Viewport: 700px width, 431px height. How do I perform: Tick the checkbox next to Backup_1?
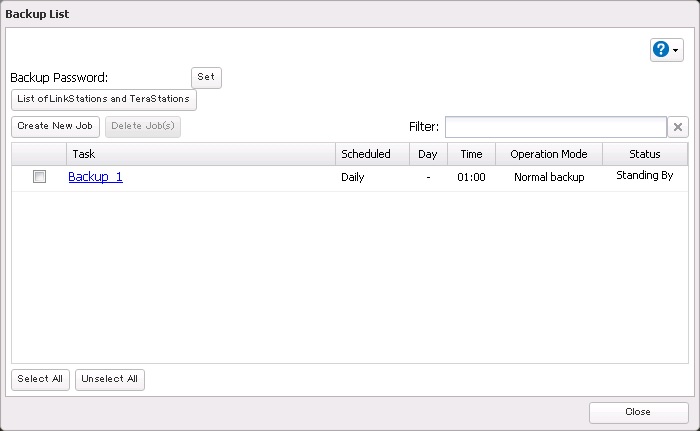click(39, 177)
